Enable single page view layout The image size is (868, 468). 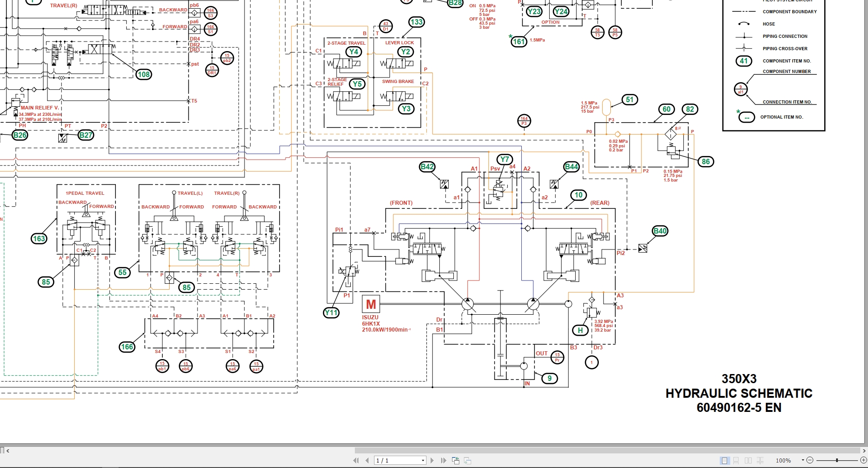[x=724, y=460]
